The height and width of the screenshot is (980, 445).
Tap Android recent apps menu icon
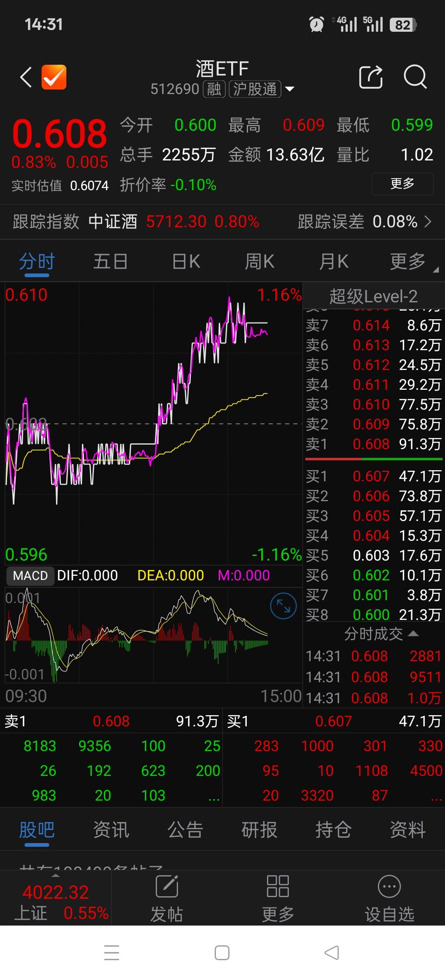[112, 952]
